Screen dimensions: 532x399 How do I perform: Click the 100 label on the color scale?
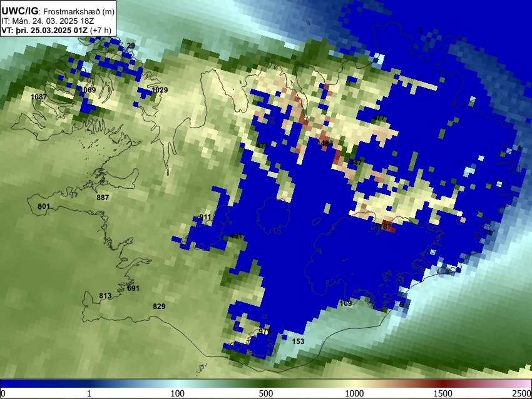click(178, 393)
